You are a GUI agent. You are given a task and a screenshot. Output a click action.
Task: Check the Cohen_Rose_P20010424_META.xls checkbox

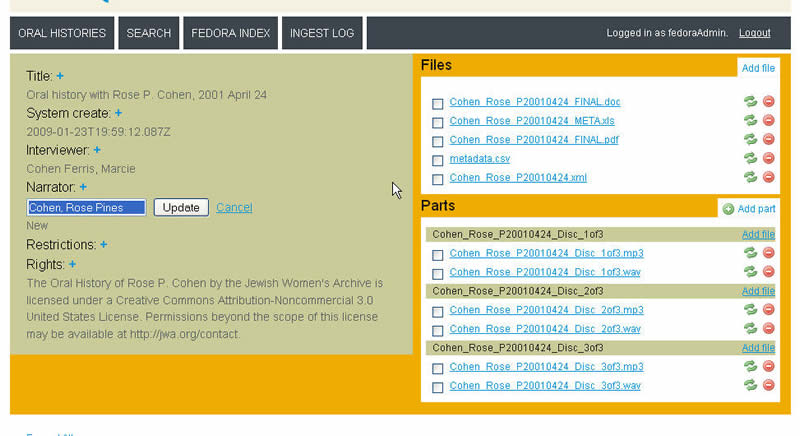click(x=437, y=123)
